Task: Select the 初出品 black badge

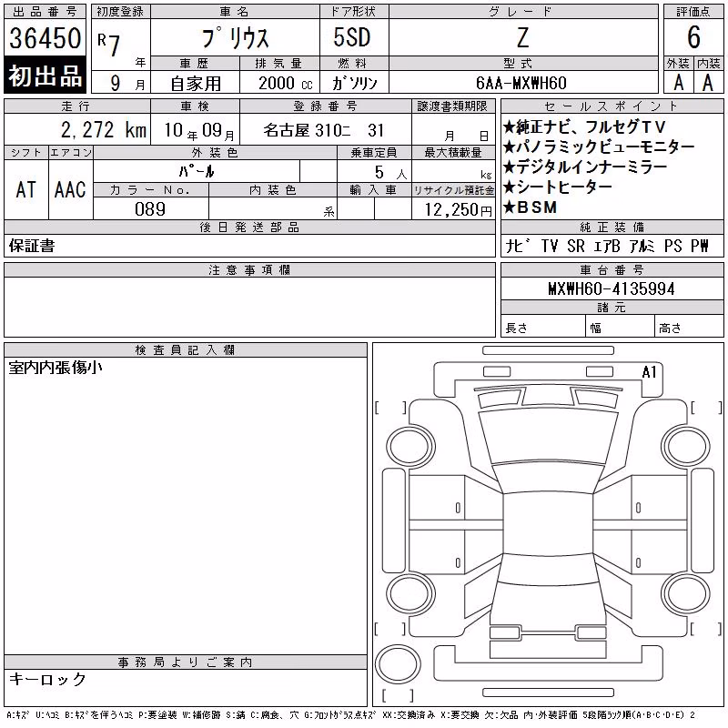Action: (x=45, y=76)
